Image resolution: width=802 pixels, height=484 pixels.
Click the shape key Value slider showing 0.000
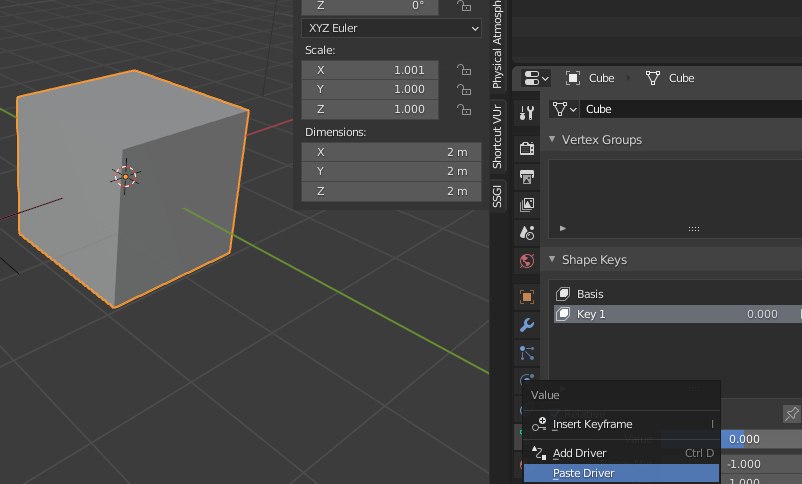(762, 439)
